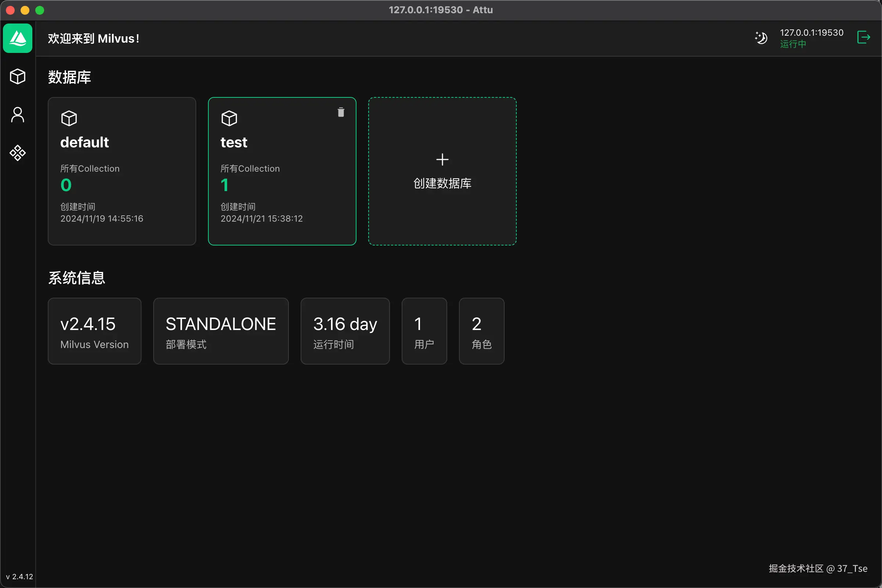The image size is (882, 588).
Task: Click the logout icon in header
Action: tap(864, 37)
